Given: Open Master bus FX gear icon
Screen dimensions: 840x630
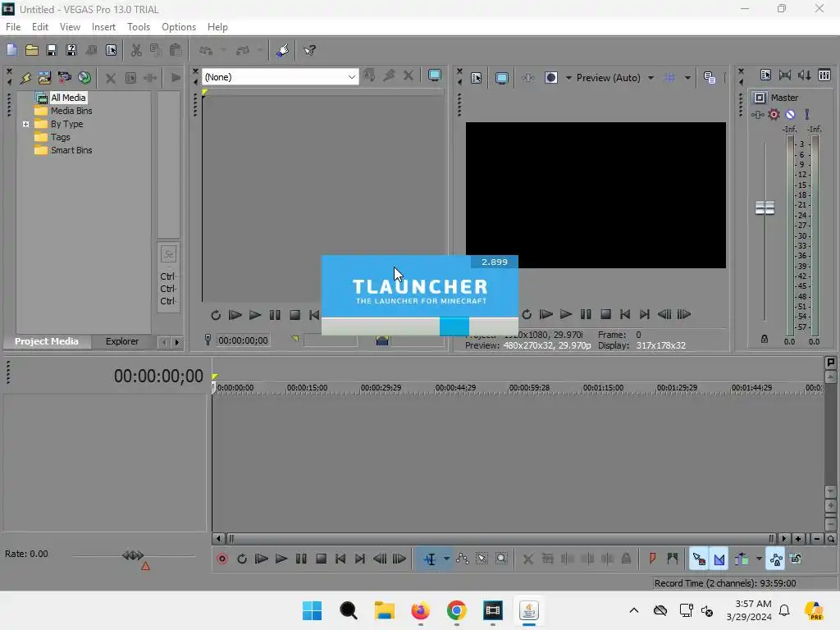Looking at the screenshot, I should click(774, 114).
